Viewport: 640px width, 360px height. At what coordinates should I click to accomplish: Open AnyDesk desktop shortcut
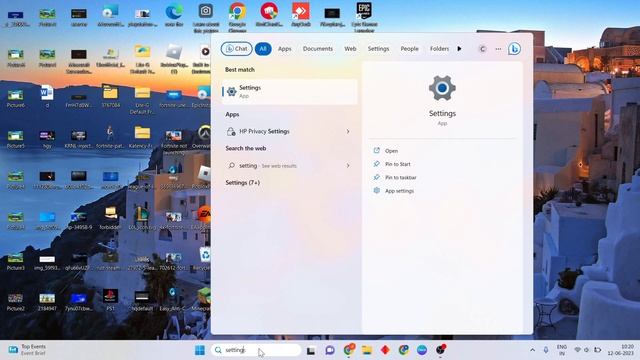[x=301, y=15]
